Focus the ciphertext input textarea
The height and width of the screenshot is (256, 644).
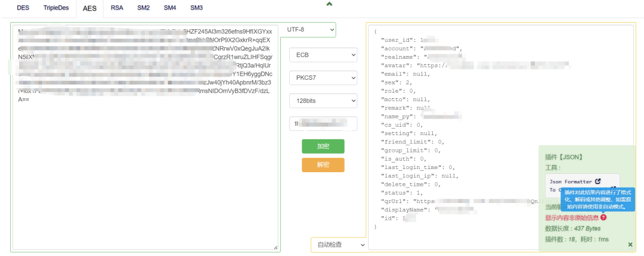(145, 137)
